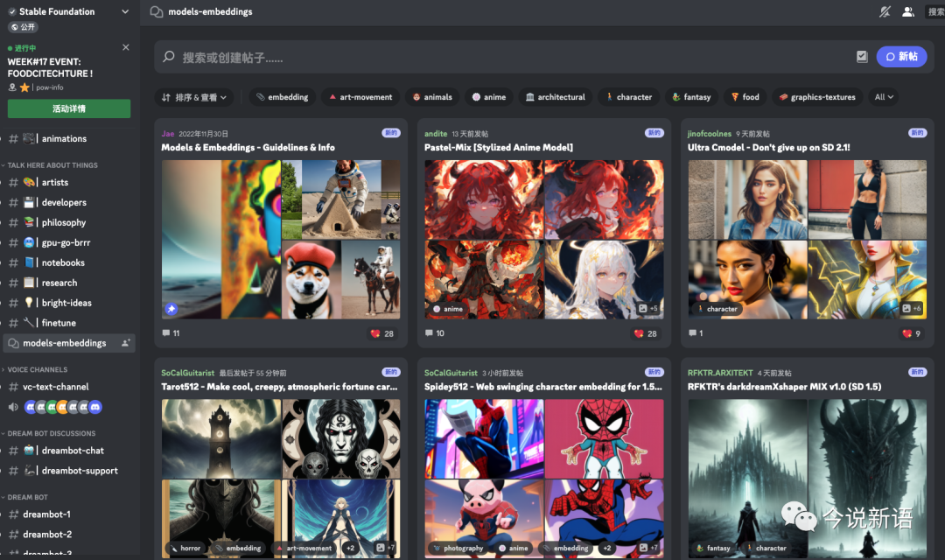
Task: Click the +6 images badge on Ultra Cmodel
Action: [911, 308]
